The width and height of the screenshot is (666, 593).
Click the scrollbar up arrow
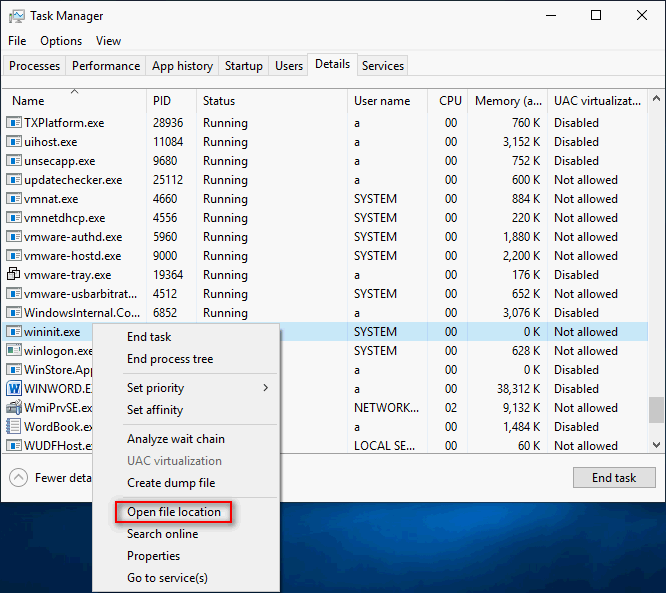coord(656,99)
